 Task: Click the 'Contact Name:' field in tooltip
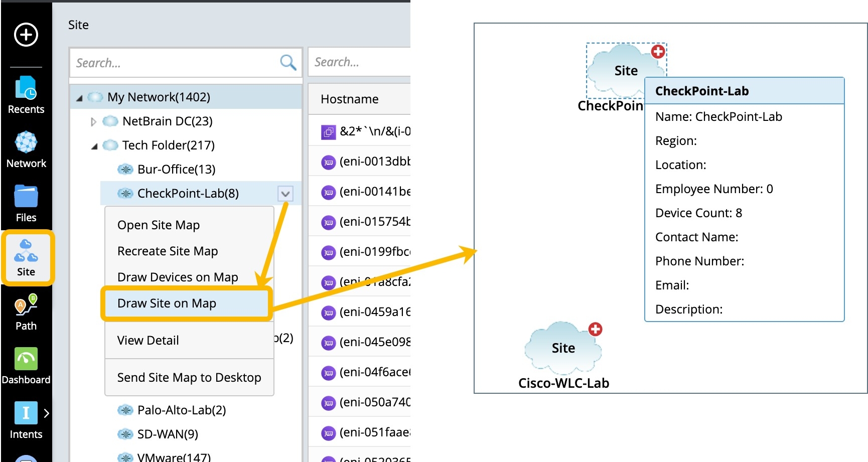coord(696,237)
